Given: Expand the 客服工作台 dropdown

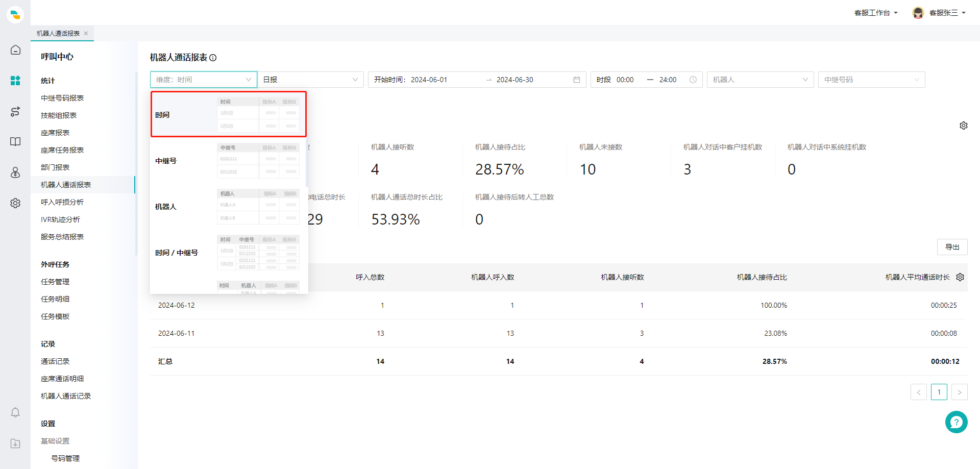Looking at the screenshot, I should pos(876,13).
